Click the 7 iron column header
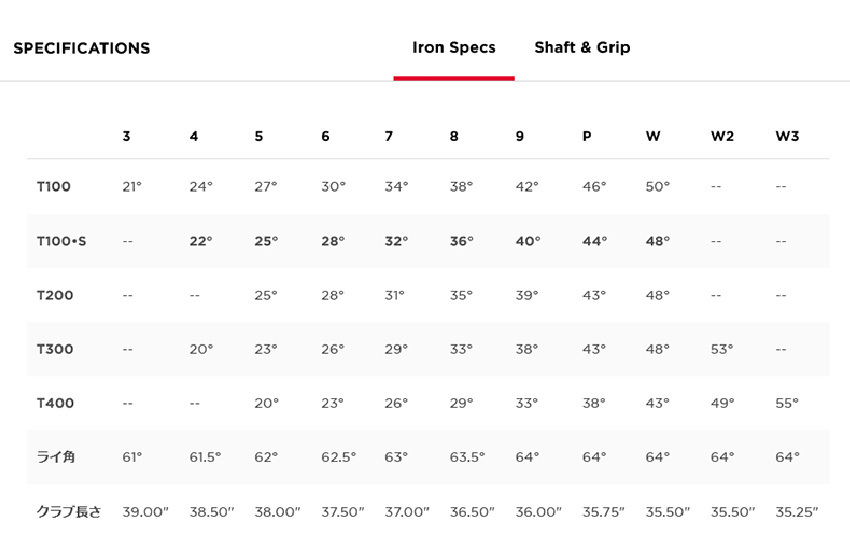 389,136
